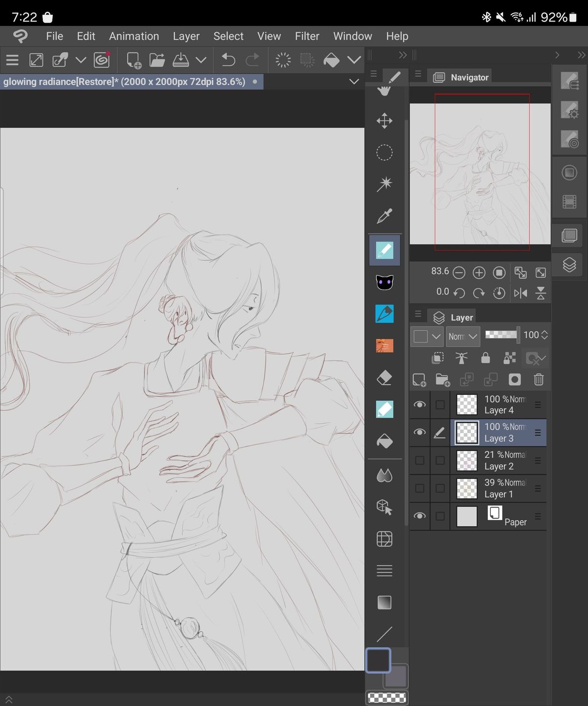Open the Layer menu
The image size is (588, 706).
pyautogui.click(x=186, y=36)
